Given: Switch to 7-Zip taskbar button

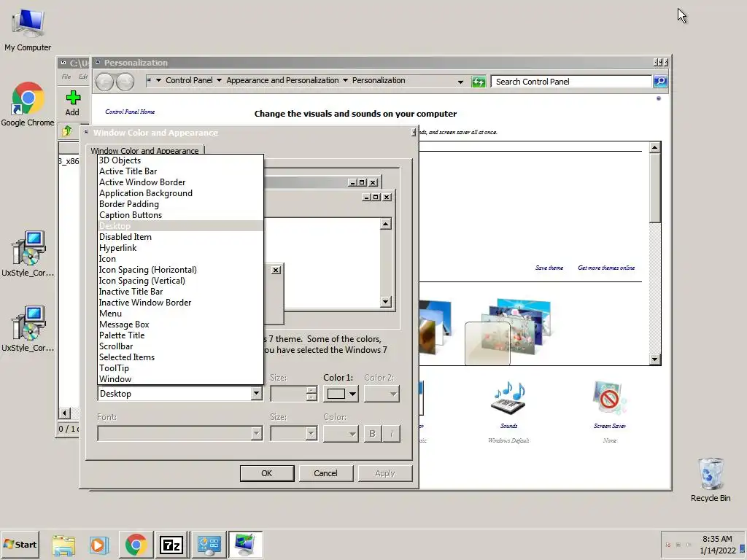Looking at the screenshot, I should pyautogui.click(x=171, y=544).
